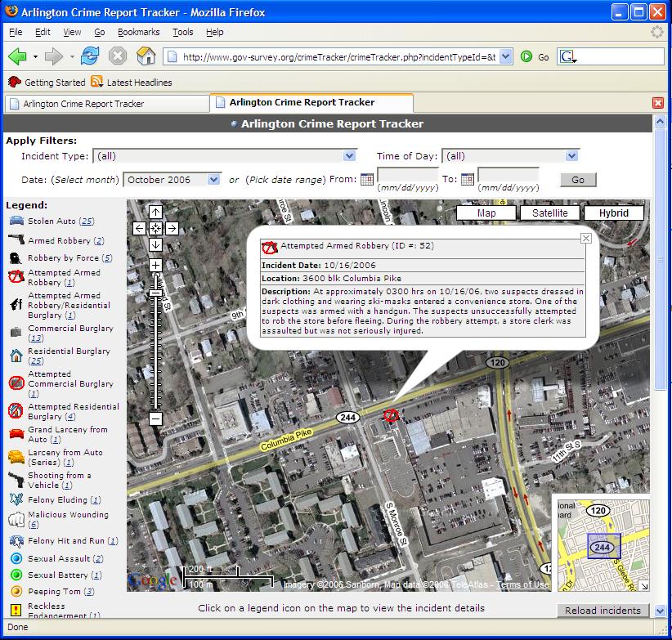Open the Bookmarks menu
The height and width of the screenshot is (640, 672).
point(138,32)
